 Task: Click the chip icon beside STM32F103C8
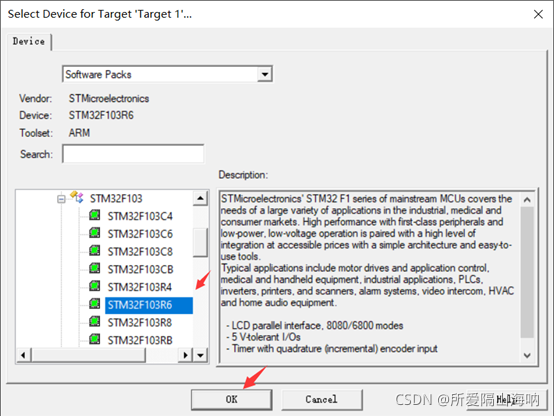click(95, 250)
